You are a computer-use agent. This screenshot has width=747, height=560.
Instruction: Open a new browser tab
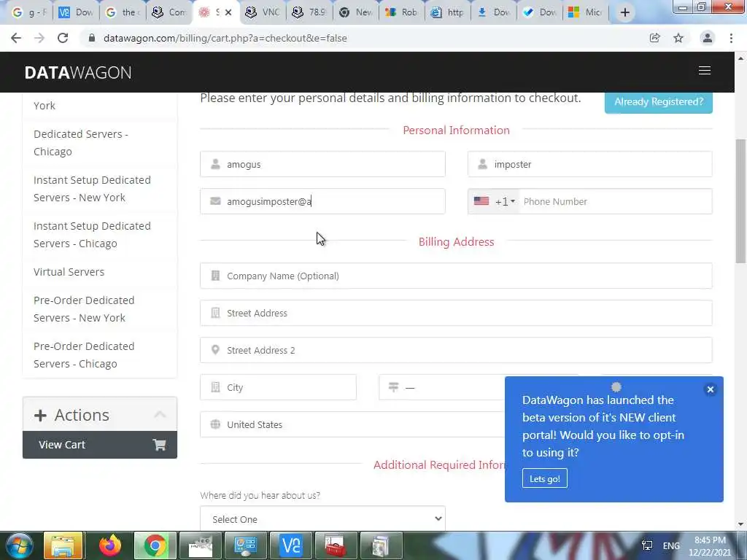pos(625,13)
